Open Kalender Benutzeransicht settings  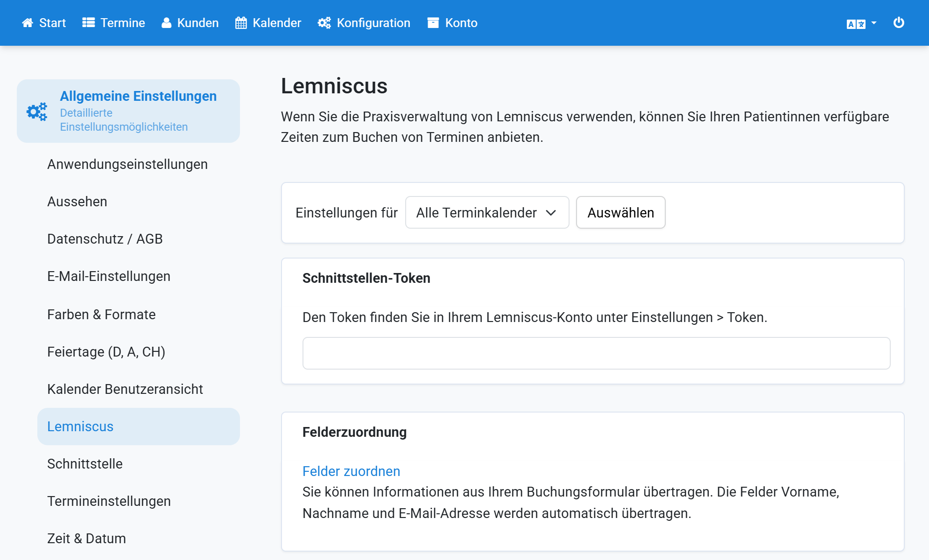pyautogui.click(x=125, y=389)
